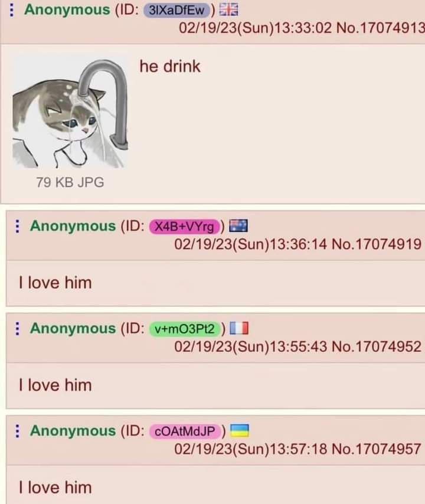
Task: Click the French flag icon
Action: coord(239,328)
